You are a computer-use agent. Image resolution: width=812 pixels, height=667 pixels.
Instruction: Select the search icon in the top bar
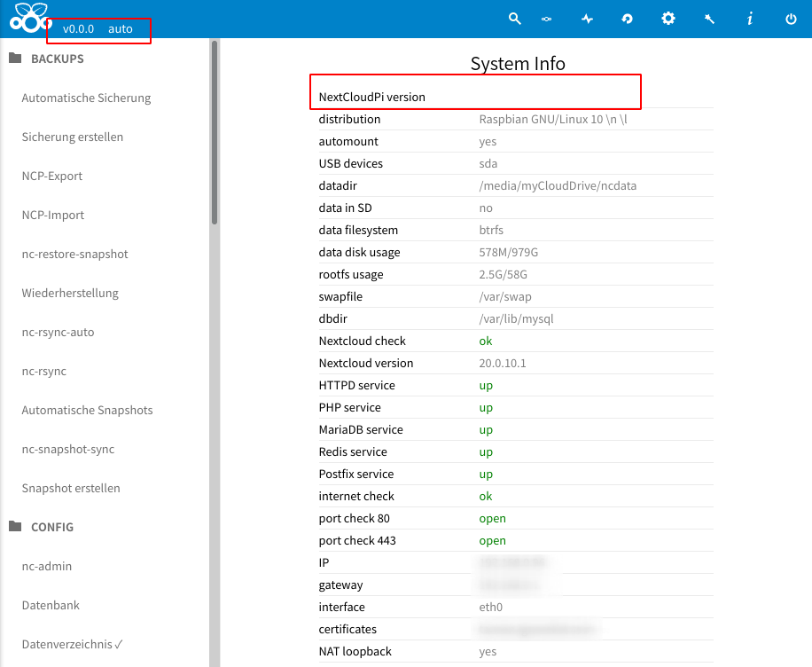pos(514,18)
